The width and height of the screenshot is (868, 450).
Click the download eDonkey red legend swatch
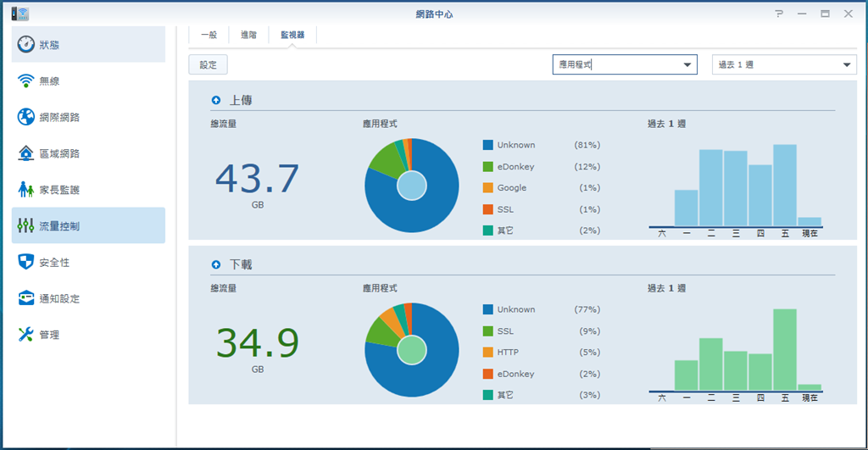coord(487,374)
